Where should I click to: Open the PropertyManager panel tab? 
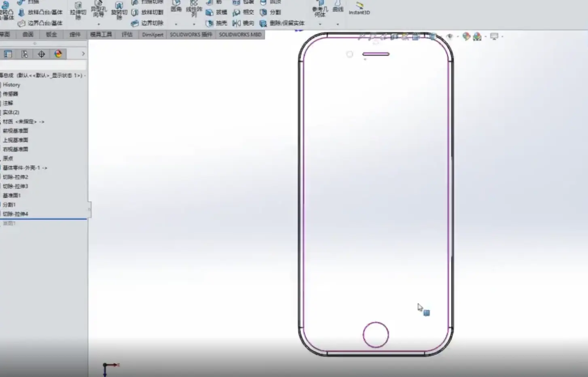point(25,54)
